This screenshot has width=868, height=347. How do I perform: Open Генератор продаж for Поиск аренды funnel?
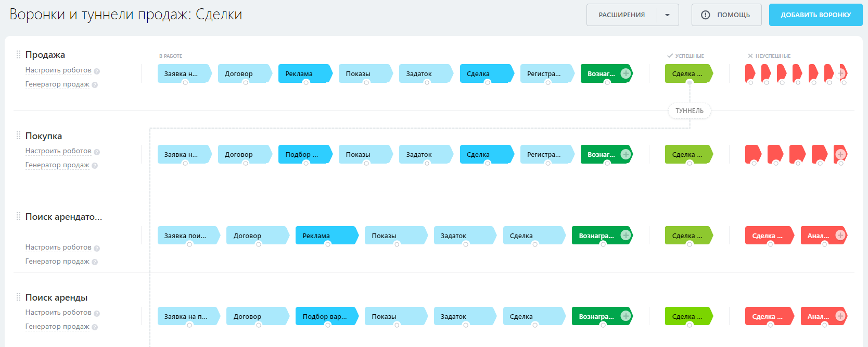coord(57,327)
